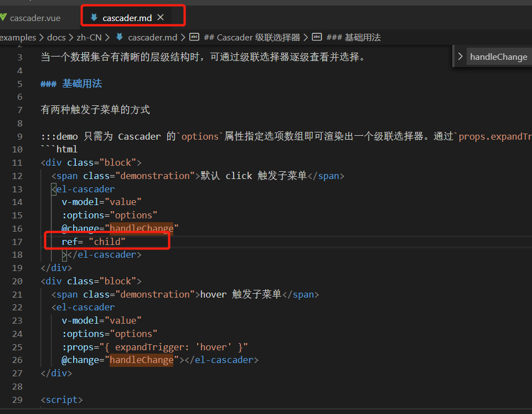Place cursor on 'ref= "child"' text

(94, 242)
